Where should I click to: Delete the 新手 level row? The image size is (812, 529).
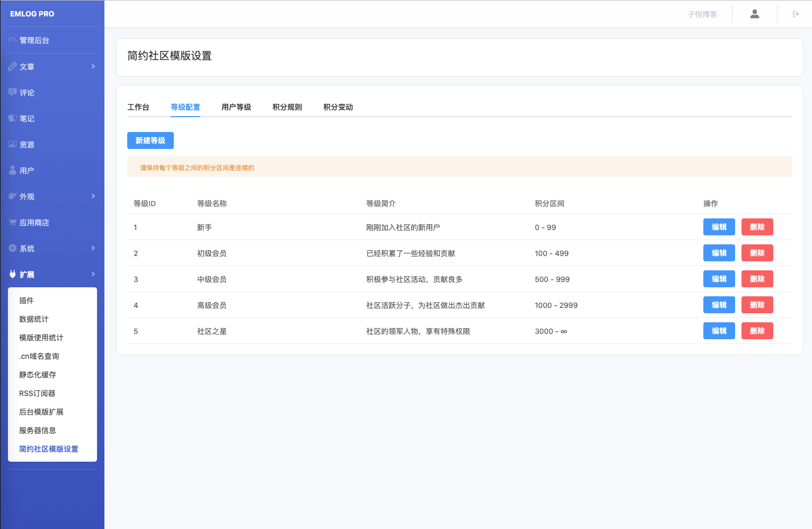(x=757, y=227)
